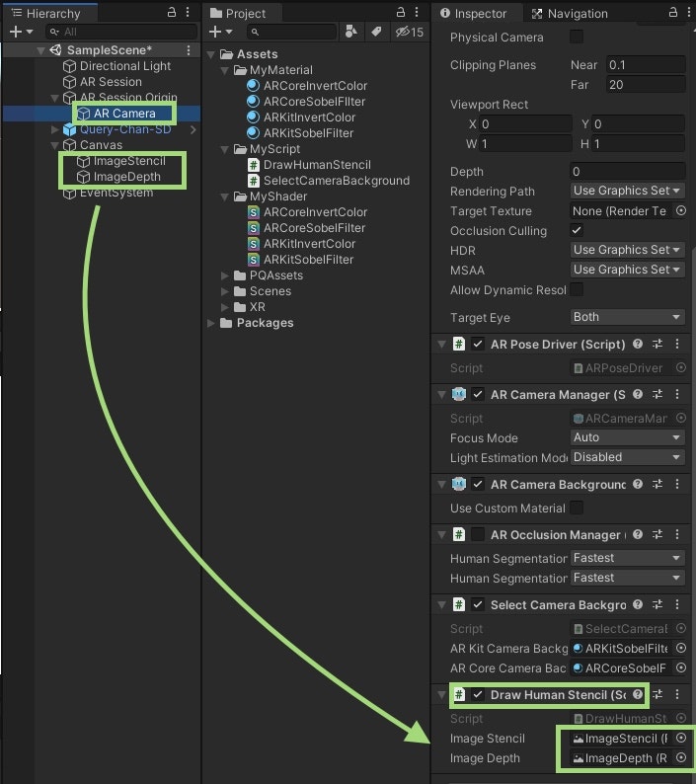The height and width of the screenshot is (784, 696).
Task: Disable the Draw Human Stencil component
Action: click(x=478, y=694)
